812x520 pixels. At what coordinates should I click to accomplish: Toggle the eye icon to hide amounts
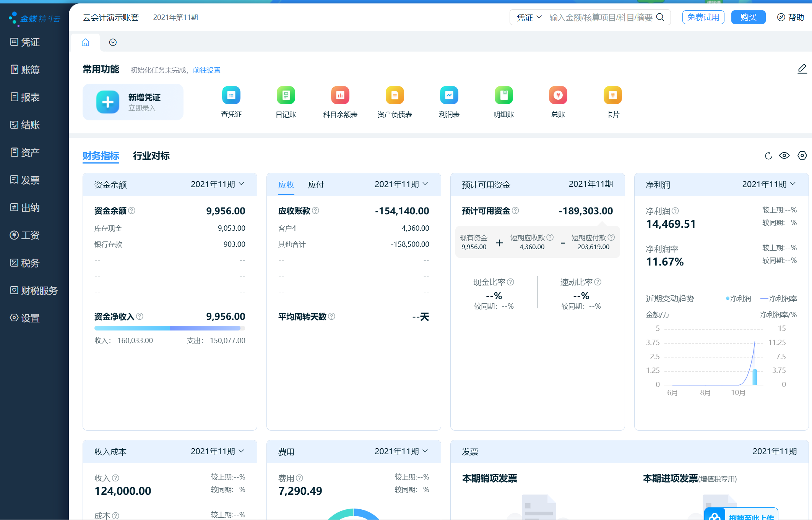click(x=784, y=156)
